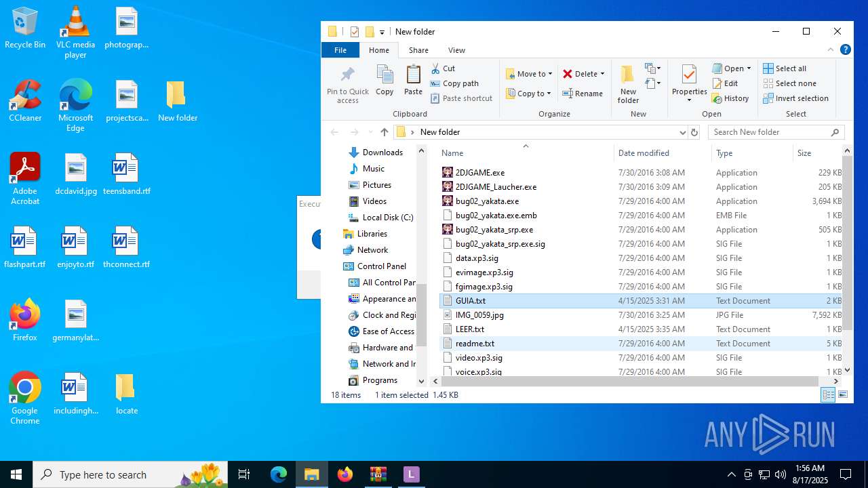Sort by Date modified column
This screenshot has height=488, width=868.
coord(663,153)
